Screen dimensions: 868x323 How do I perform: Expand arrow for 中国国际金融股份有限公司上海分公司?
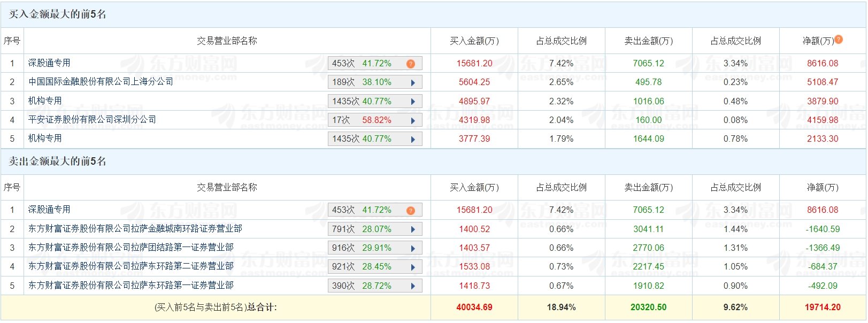[413, 83]
